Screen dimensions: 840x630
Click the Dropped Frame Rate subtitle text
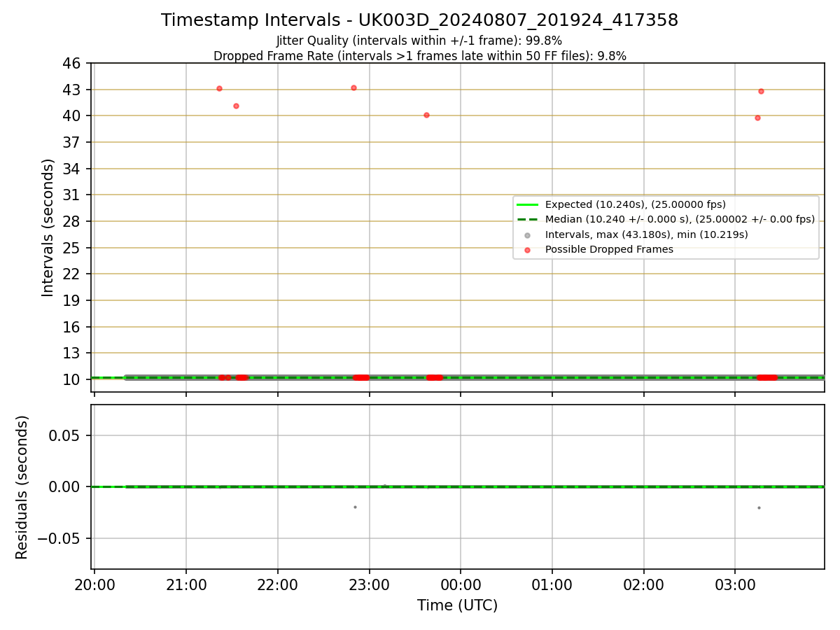(420, 56)
